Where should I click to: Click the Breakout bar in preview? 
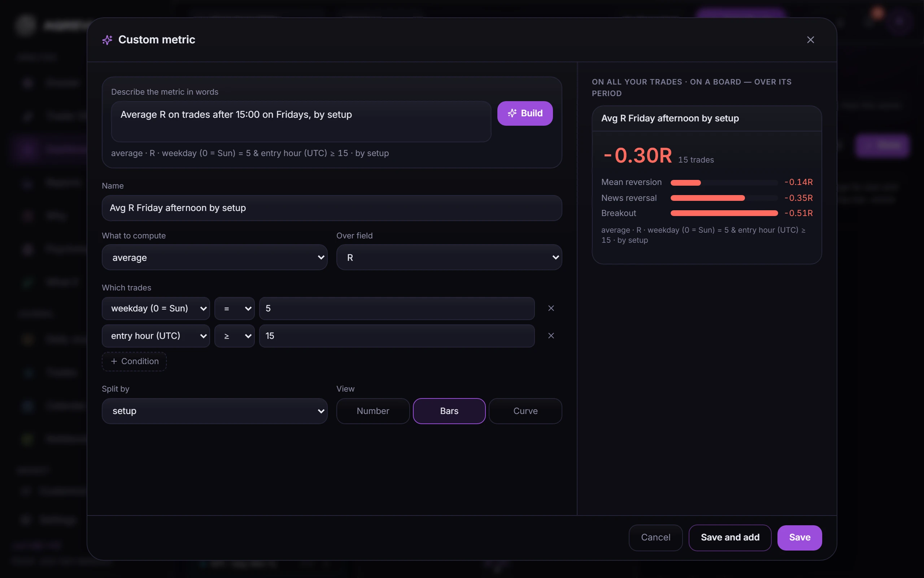(724, 213)
